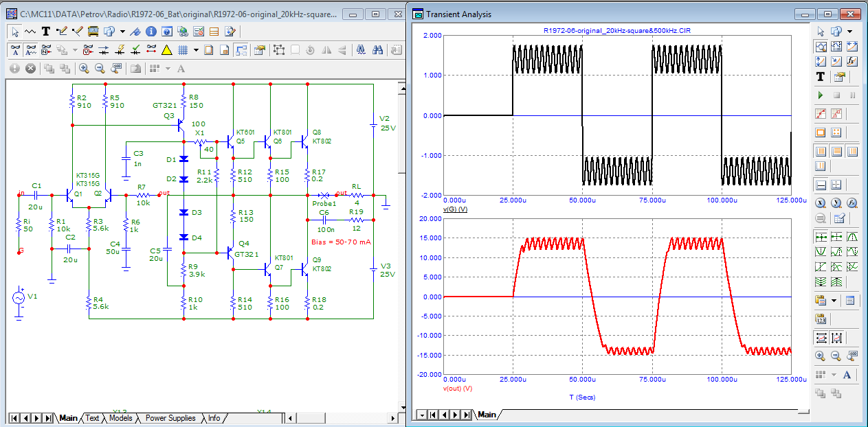868x427 pixels.
Task: Expand dropdown arrow next to grid icon
Action: 196,49
